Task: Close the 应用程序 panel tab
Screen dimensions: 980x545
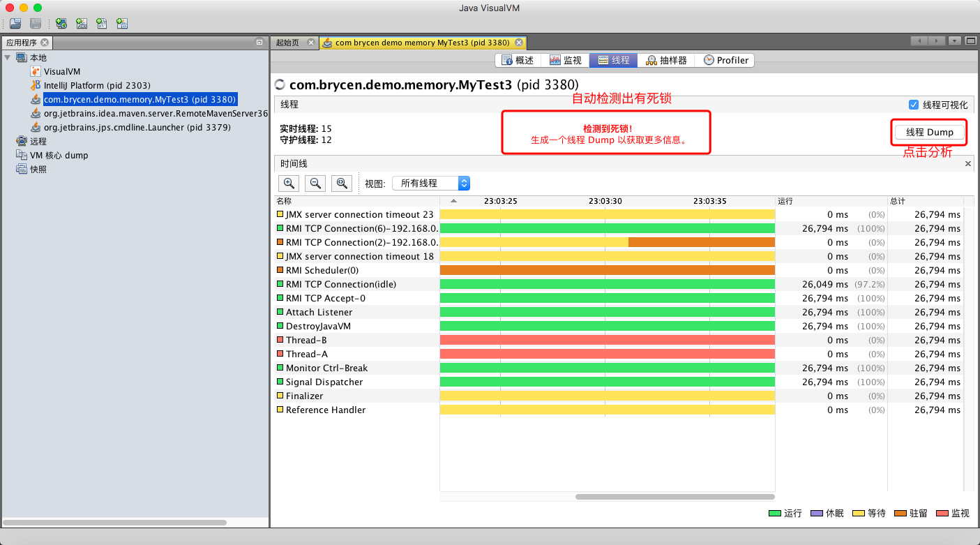Action: pos(45,43)
